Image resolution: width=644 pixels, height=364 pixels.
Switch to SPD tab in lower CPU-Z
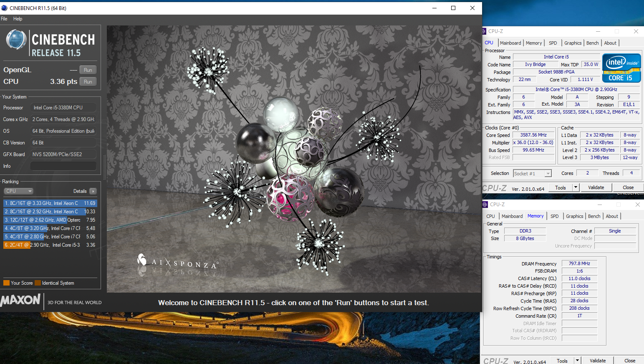pyautogui.click(x=555, y=216)
